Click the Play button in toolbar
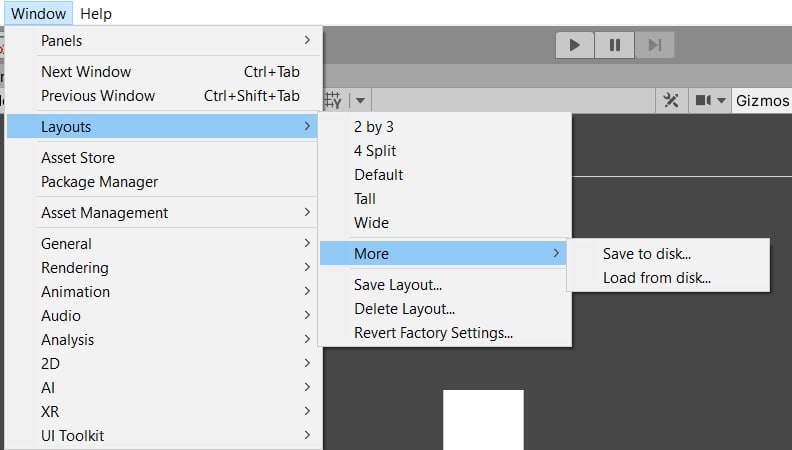792x450 pixels. coord(575,45)
